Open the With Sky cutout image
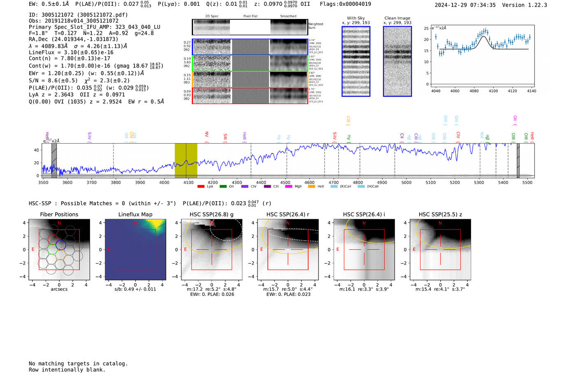The image size is (576, 392). [356, 61]
